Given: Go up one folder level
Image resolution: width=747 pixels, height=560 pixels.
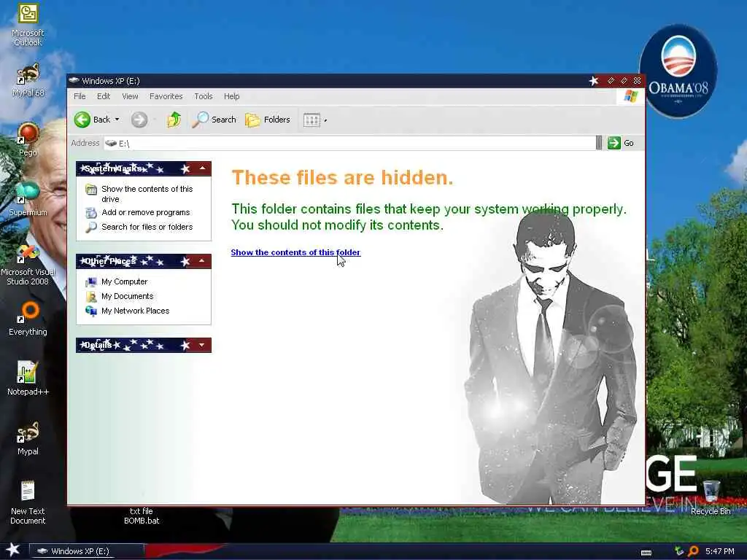Looking at the screenshot, I should [174, 120].
